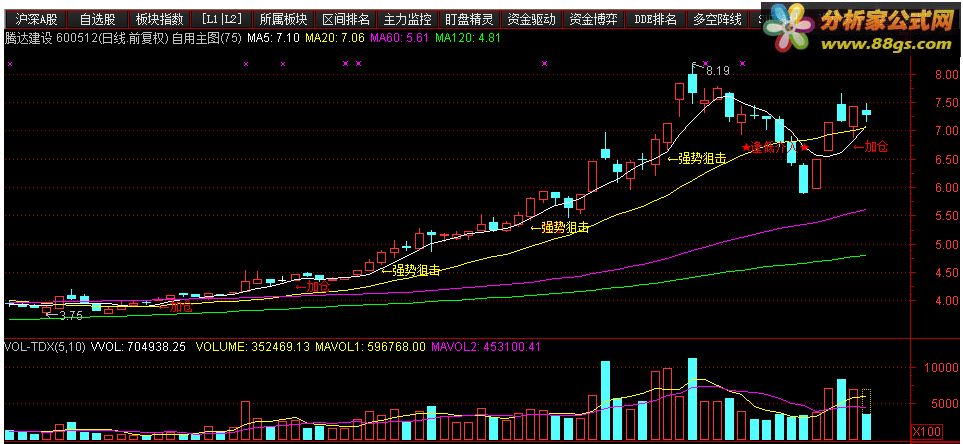Click the 8.19 high price marker

coord(717,71)
